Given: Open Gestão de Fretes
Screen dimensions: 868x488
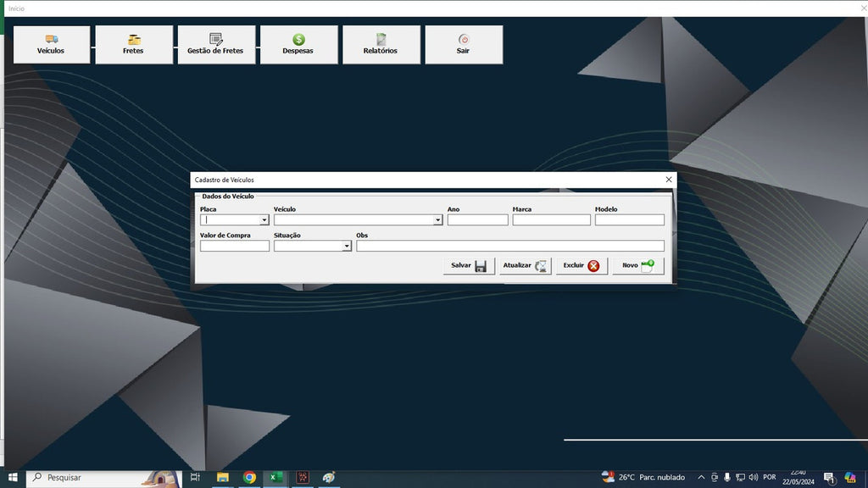Looking at the screenshot, I should point(216,44).
